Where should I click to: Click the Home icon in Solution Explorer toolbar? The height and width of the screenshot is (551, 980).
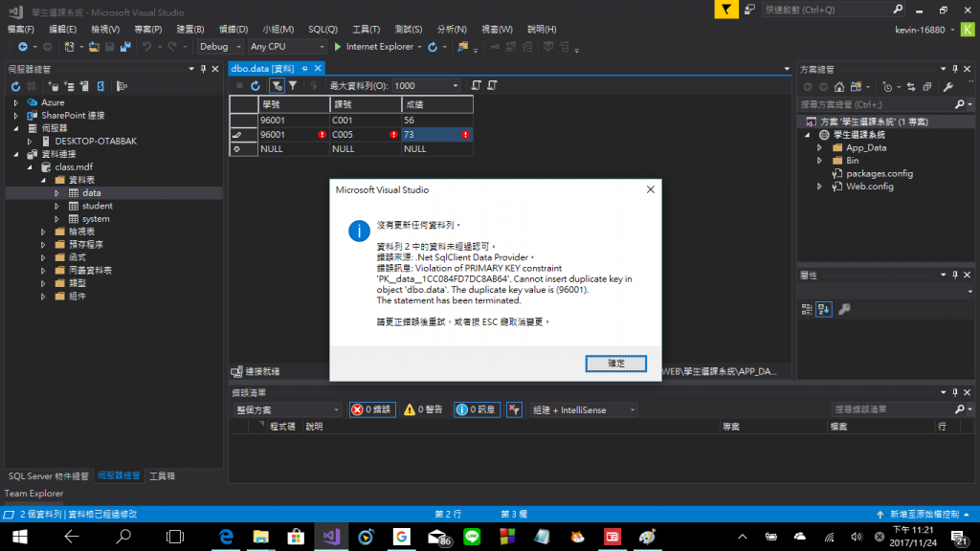(x=839, y=87)
